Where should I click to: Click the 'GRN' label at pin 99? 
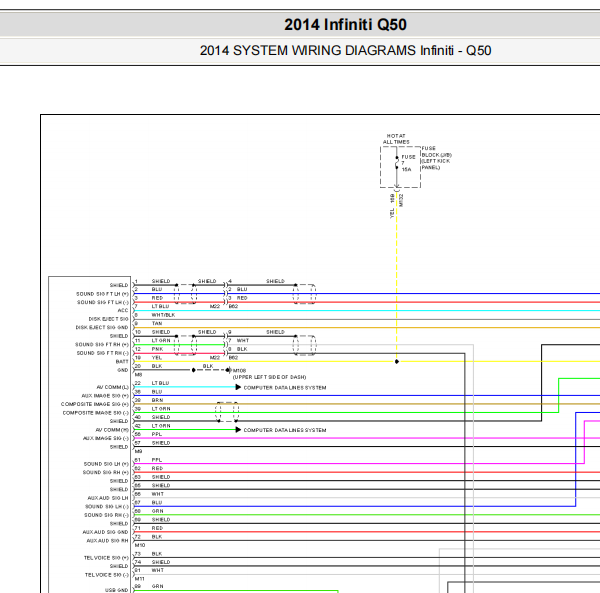pos(157,586)
